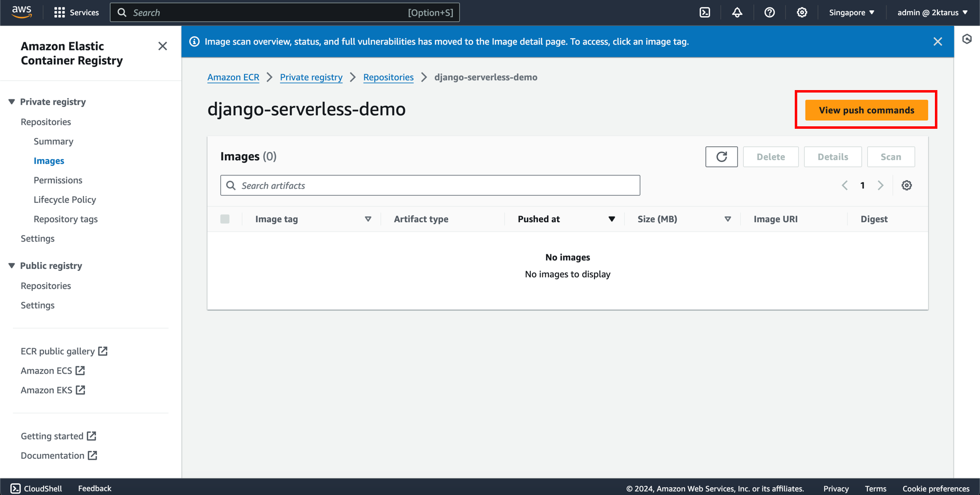This screenshot has width=980, height=495.
Task: Collapse the Private registry section
Action: point(12,101)
